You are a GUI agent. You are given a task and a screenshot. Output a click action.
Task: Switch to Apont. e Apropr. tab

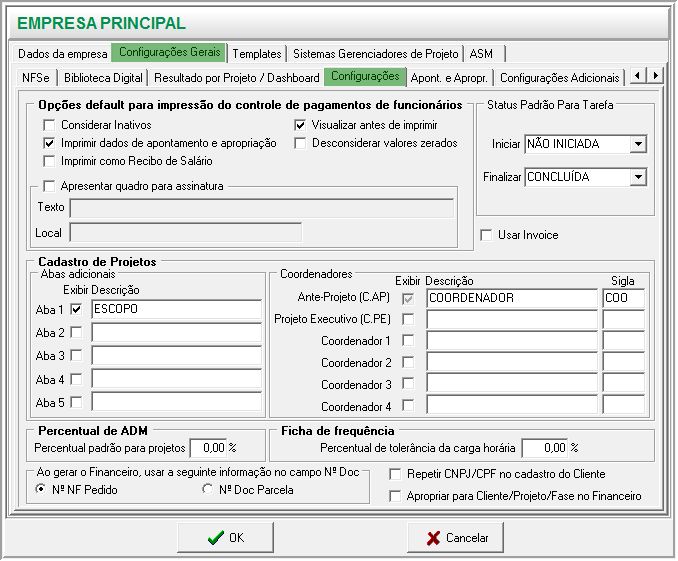tap(449, 78)
